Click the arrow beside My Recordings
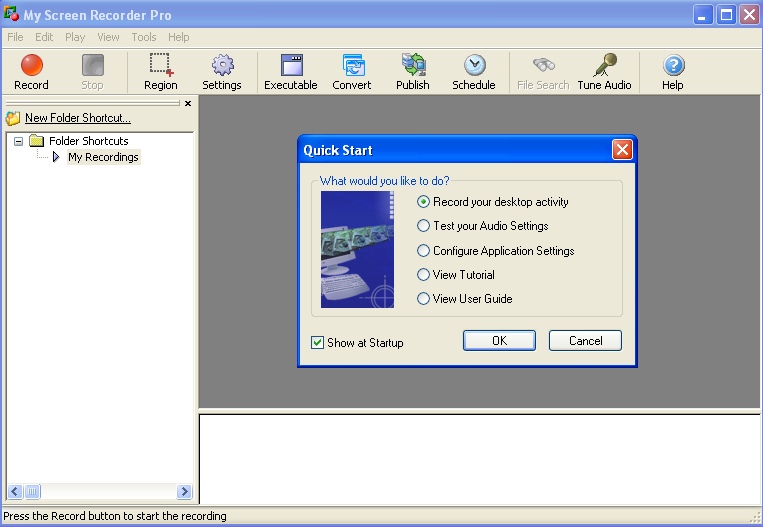This screenshot has width=763, height=527. pos(56,157)
